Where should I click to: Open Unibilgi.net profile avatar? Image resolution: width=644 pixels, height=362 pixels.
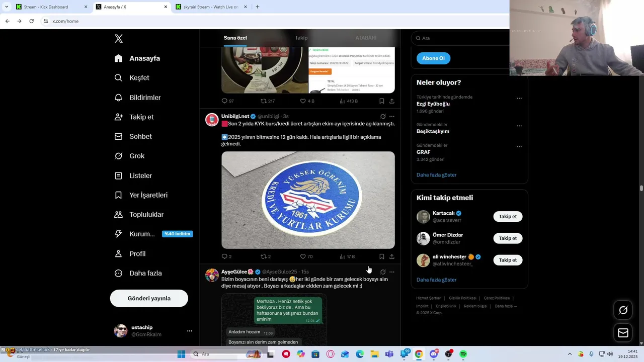pos(212,120)
